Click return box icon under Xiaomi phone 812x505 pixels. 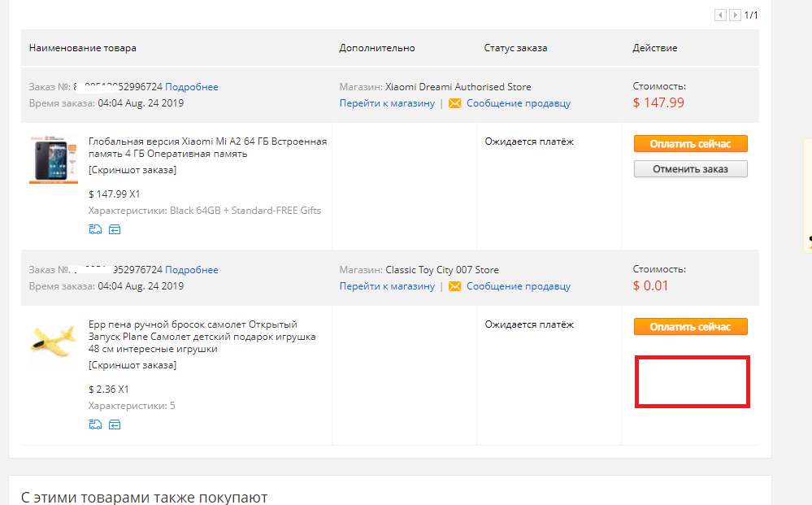click(x=115, y=229)
